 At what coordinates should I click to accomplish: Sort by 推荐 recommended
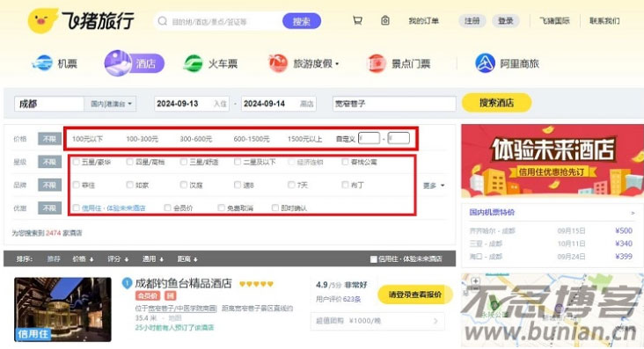point(54,259)
